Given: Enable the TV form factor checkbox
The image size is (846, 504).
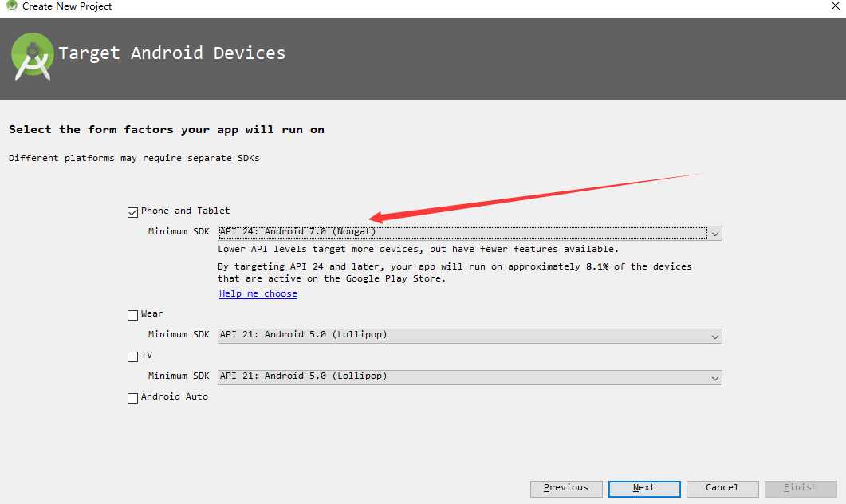Looking at the screenshot, I should pos(132,356).
